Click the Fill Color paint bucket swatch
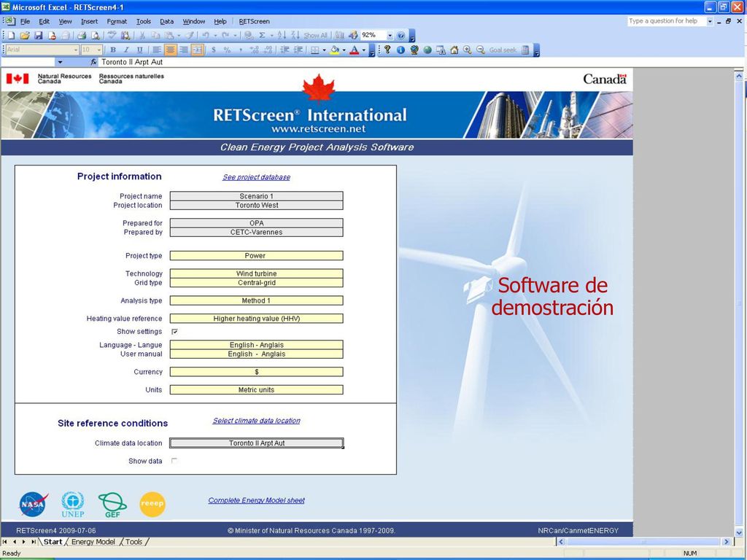This screenshot has height=560, width=747. pyautogui.click(x=334, y=50)
